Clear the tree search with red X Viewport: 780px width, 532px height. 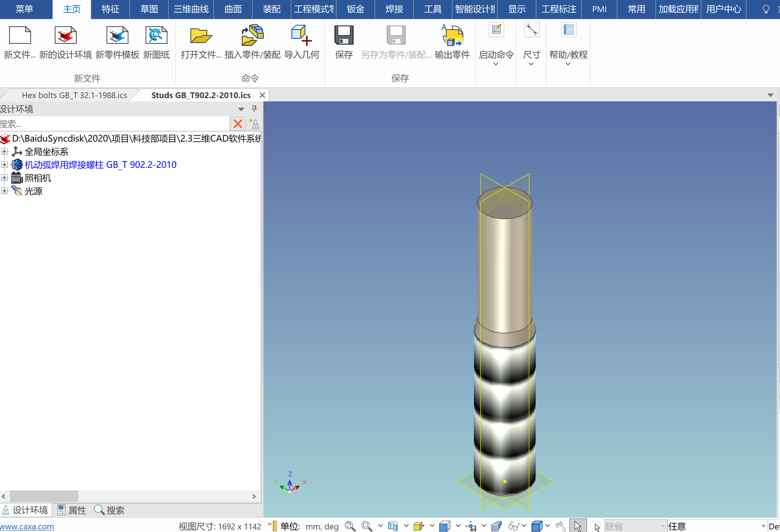click(238, 124)
